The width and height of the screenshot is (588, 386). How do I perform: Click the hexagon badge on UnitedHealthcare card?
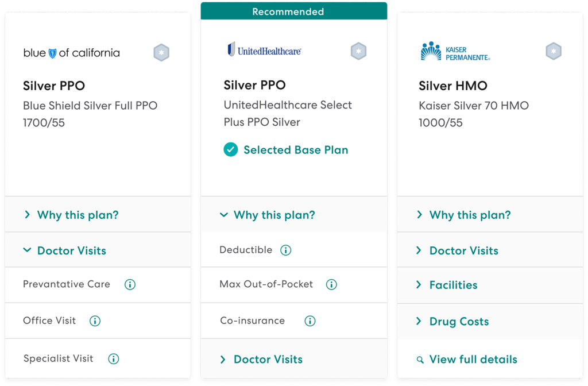click(x=358, y=51)
